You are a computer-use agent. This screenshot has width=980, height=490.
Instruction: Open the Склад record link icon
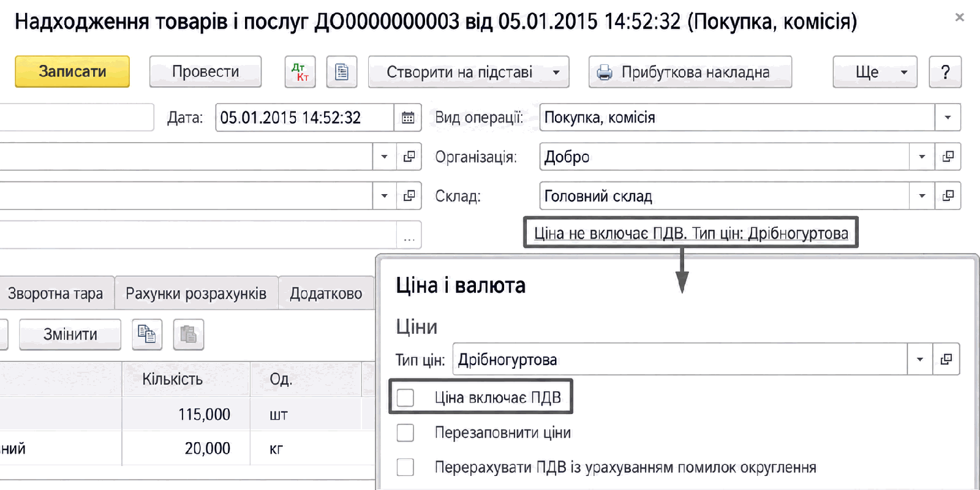click(x=948, y=196)
